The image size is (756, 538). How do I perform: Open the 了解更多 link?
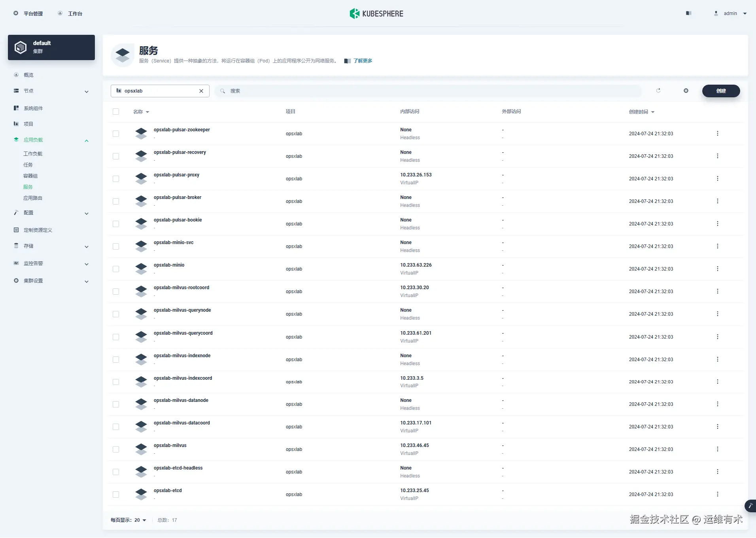(x=362, y=61)
